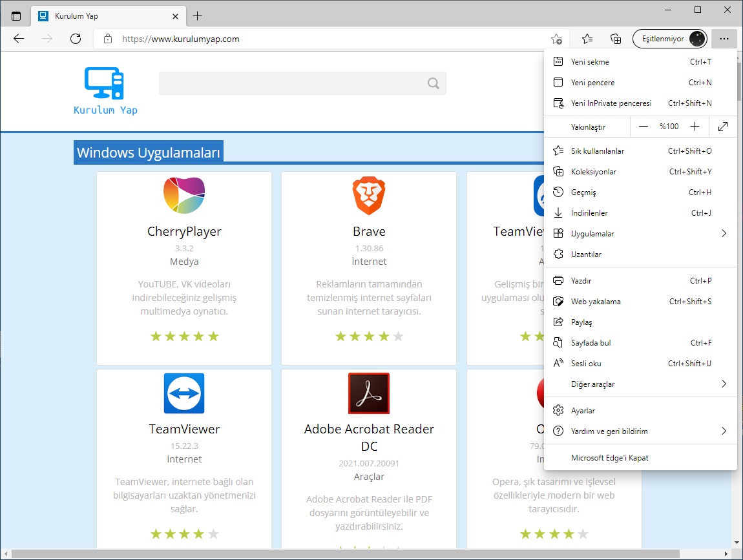
Task: Click the horizontal scrollbar thumb
Action: 346,554
